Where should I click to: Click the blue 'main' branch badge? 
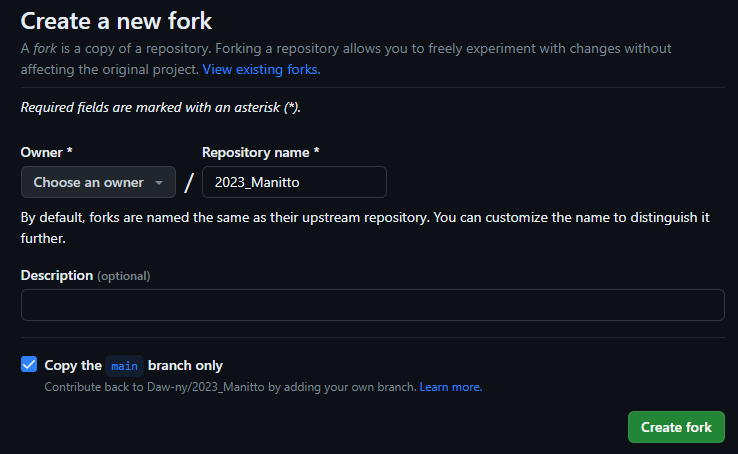tap(124, 366)
